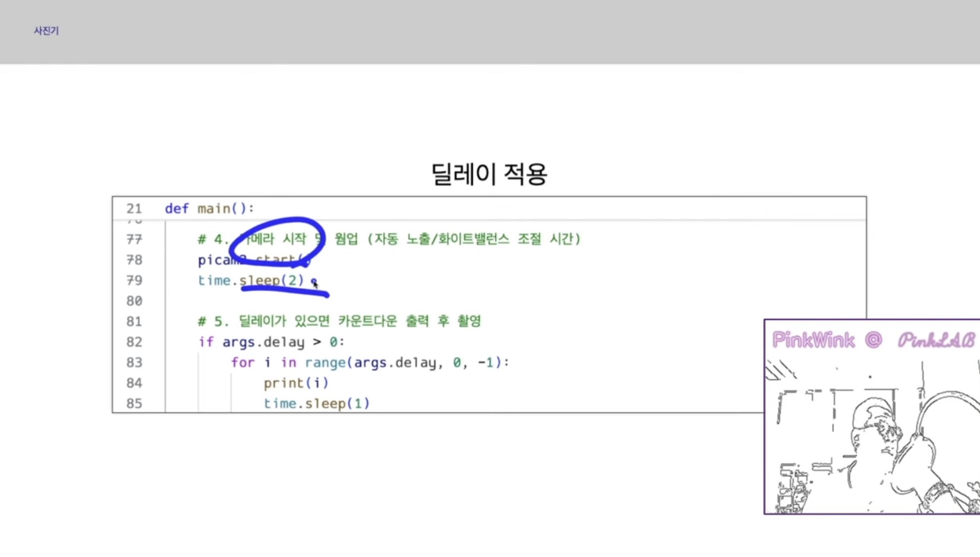Click the @ symbol in webcam overlay title
Viewport: 980px width, 557px height.
point(873,340)
